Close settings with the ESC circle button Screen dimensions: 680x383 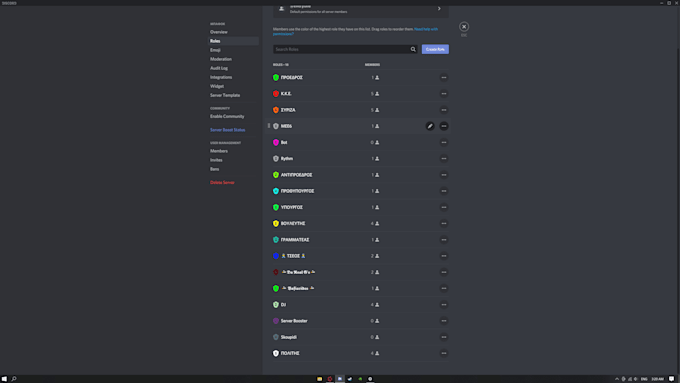pyautogui.click(x=464, y=27)
